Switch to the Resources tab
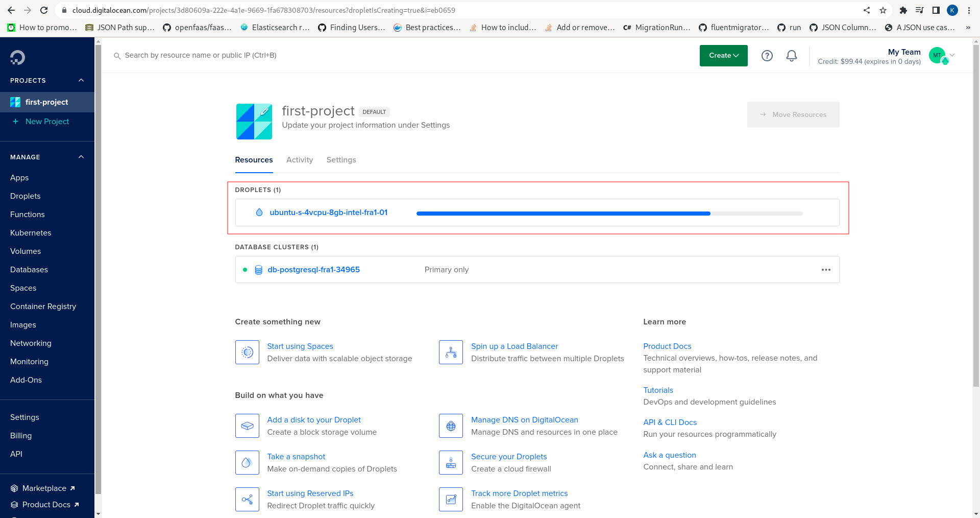The width and height of the screenshot is (980, 518). coord(254,160)
